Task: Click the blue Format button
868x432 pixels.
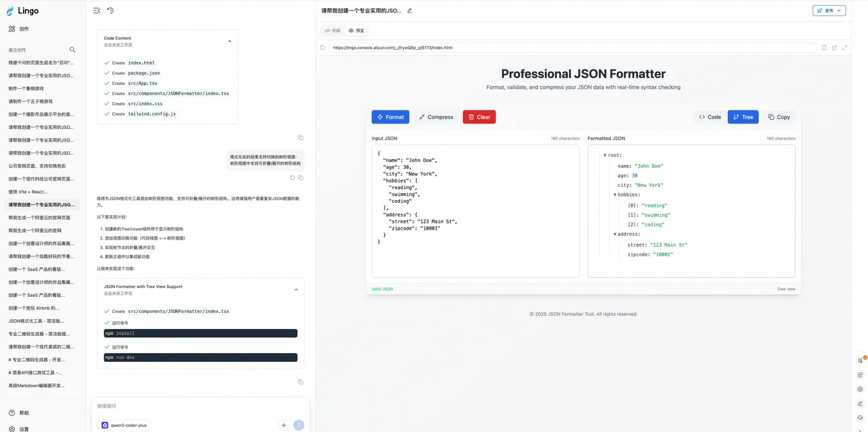Action: [391, 117]
